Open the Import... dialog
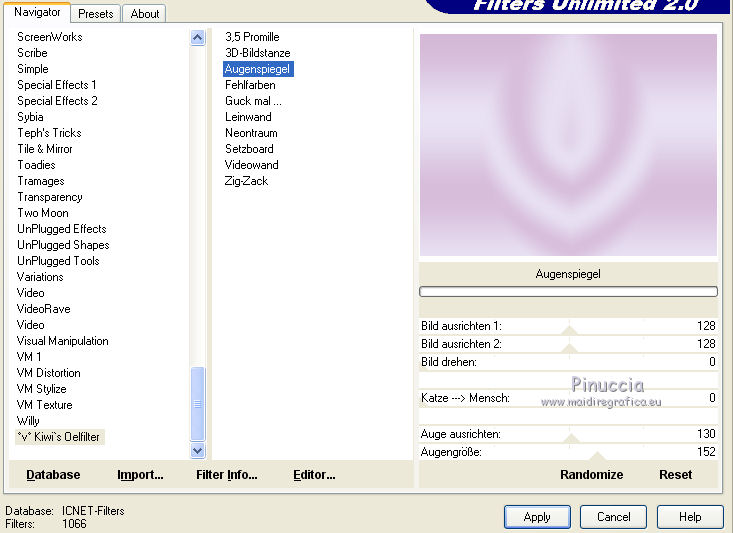733x533 pixels. [140, 475]
